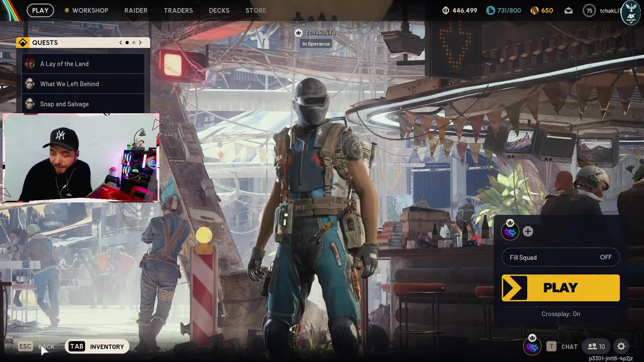Click the tchakLiTa player name tag

coord(320,33)
